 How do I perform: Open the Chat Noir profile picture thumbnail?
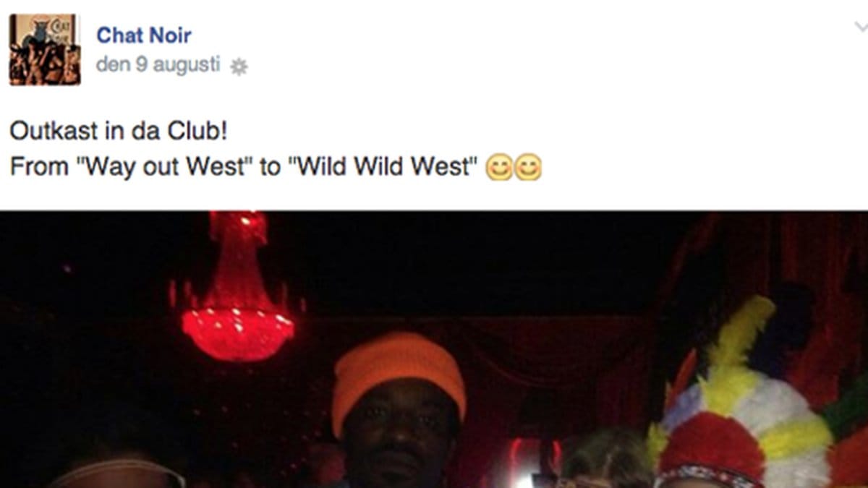(45, 50)
